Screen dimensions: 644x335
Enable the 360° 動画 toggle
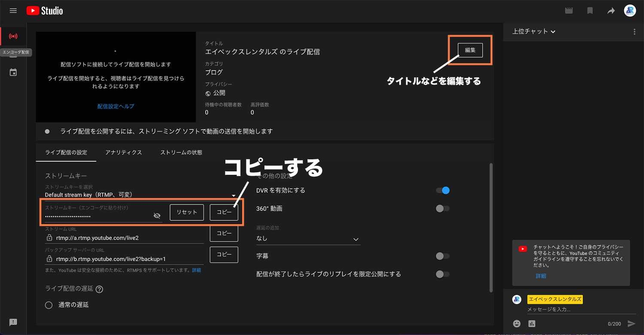click(442, 208)
